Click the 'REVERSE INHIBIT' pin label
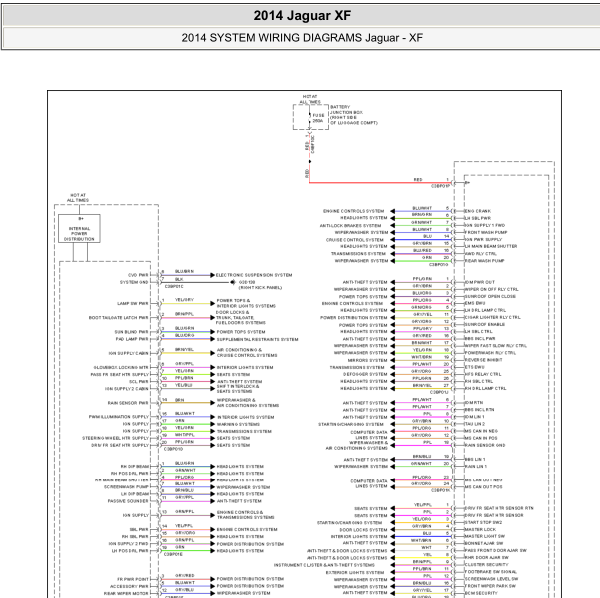The width and height of the screenshot is (600, 598). coord(484,360)
